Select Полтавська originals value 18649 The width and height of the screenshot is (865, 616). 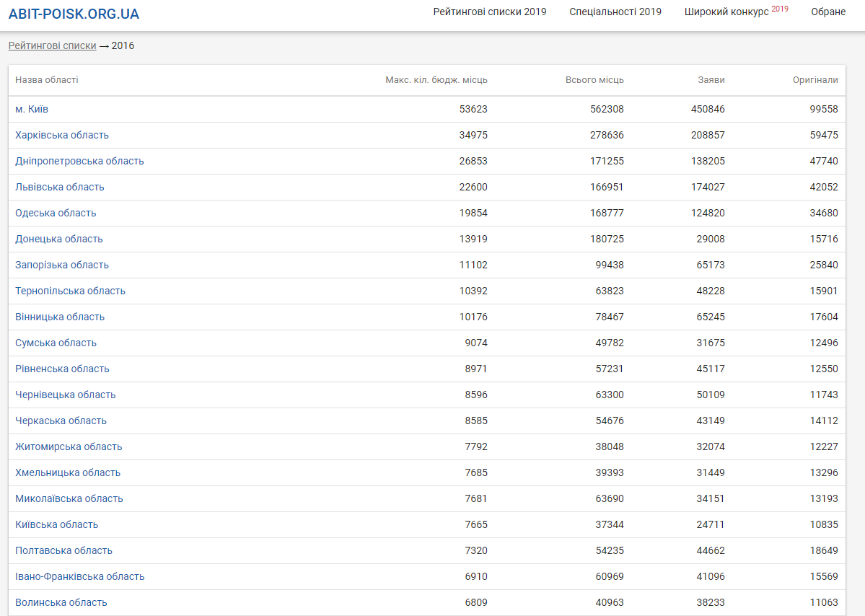tap(824, 550)
